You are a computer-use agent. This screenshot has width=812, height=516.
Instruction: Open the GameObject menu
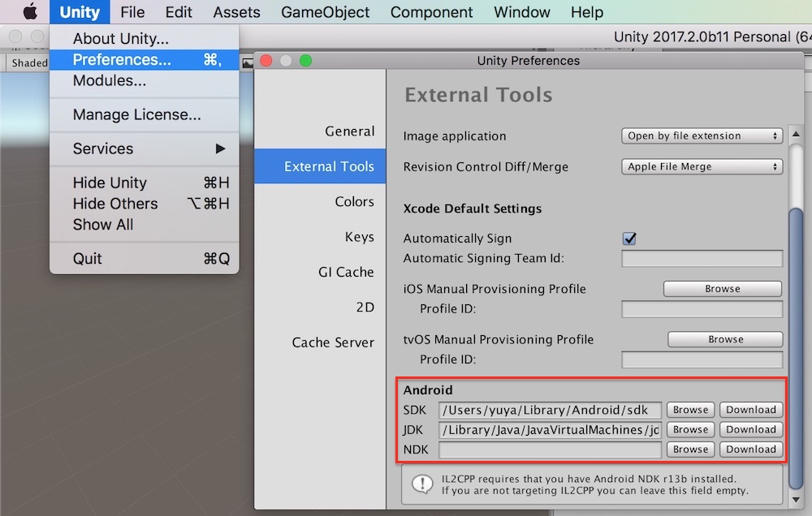point(326,12)
